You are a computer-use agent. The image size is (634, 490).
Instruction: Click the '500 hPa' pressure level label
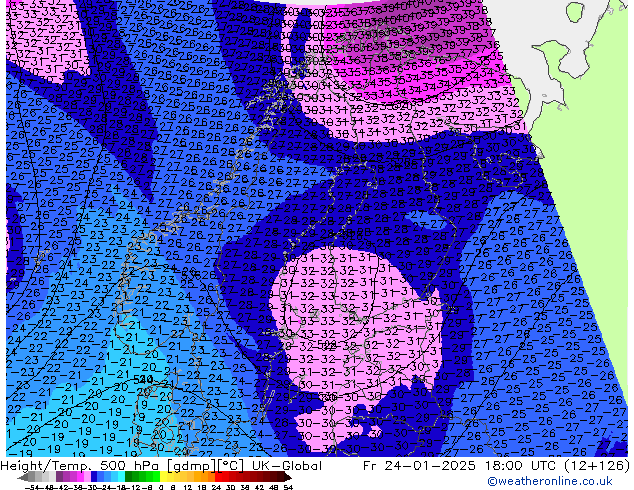click(131, 466)
